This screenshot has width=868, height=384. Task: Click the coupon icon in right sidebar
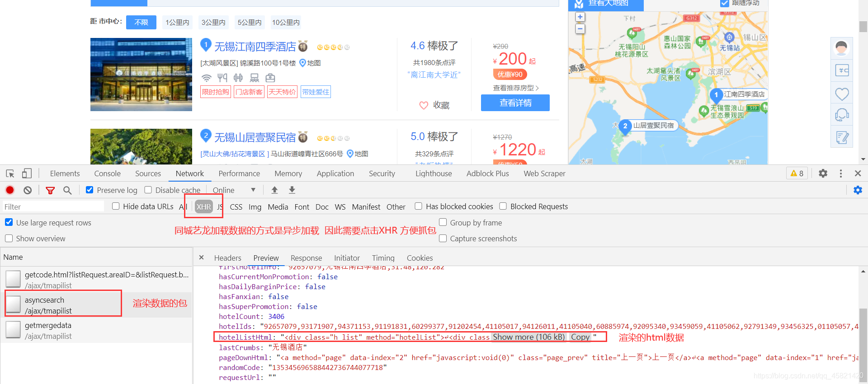pos(841,70)
